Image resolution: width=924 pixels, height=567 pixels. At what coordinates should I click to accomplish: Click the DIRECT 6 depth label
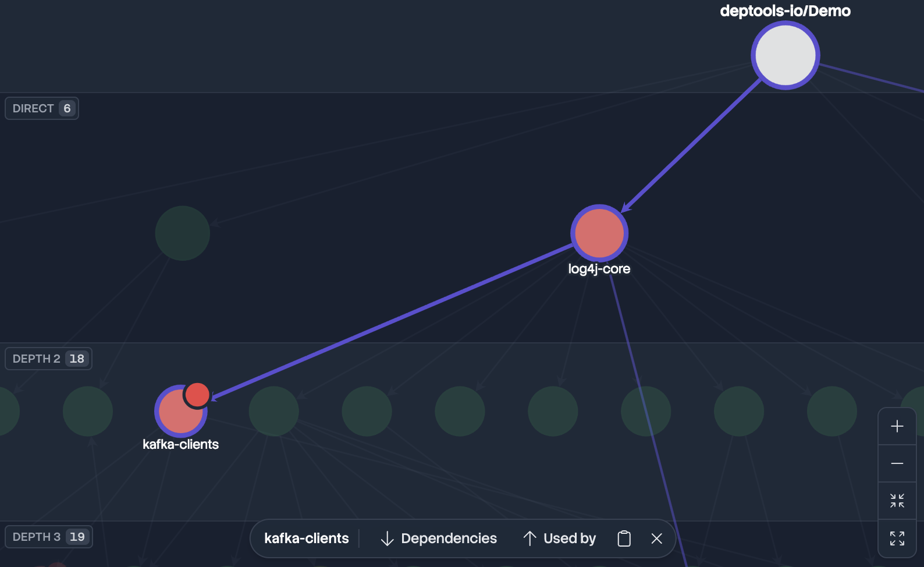[42, 108]
